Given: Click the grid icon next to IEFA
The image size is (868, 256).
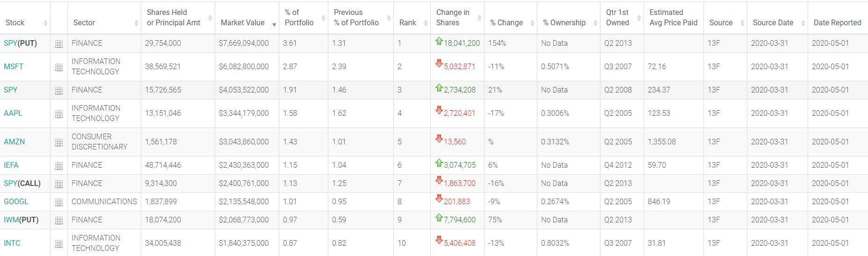Looking at the screenshot, I should point(59,166).
